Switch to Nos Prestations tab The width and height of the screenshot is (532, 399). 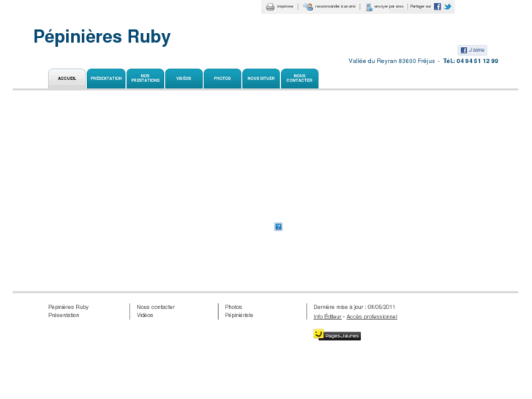coord(145,78)
